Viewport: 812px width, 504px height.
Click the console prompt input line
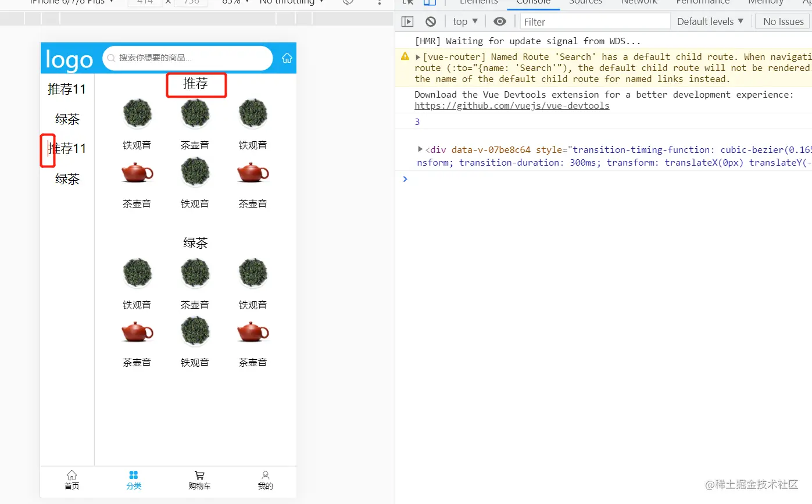pyautogui.click(x=608, y=179)
